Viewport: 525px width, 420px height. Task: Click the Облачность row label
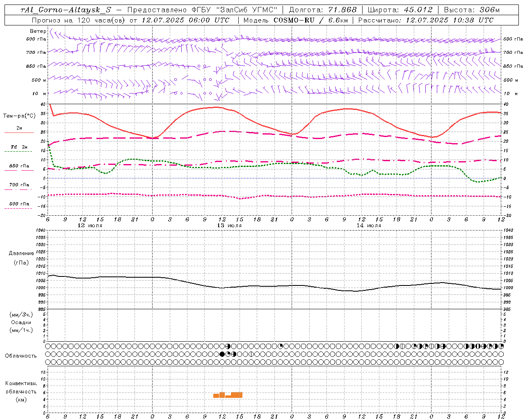[x=21, y=356]
